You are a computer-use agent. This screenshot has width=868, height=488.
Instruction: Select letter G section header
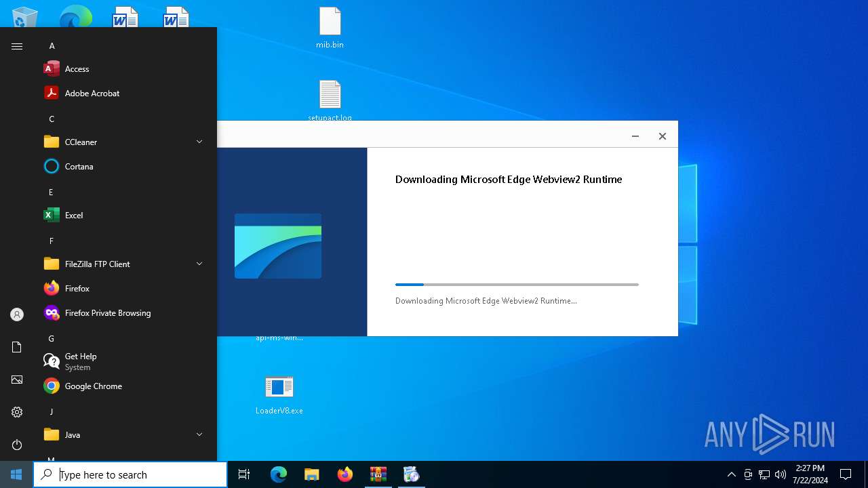point(52,339)
